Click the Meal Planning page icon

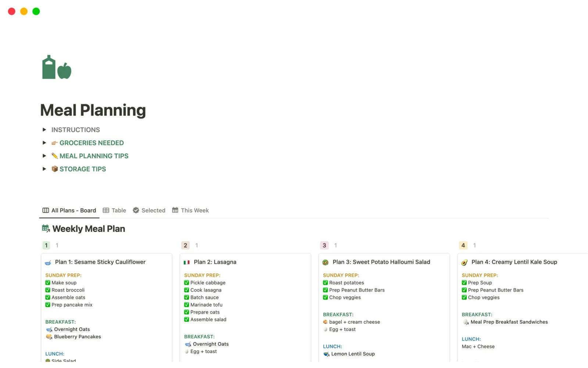pyautogui.click(x=57, y=67)
